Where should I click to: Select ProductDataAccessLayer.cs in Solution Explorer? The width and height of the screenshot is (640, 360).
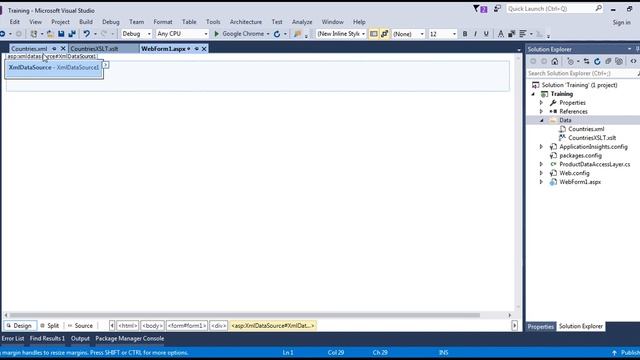594,164
